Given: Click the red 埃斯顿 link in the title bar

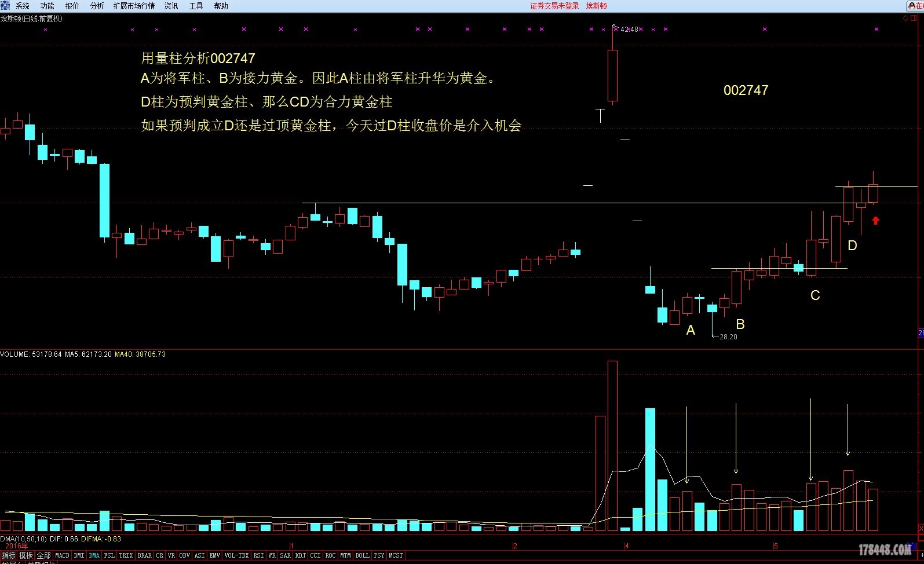Looking at the screenshot, I should [x=597, y=6].
